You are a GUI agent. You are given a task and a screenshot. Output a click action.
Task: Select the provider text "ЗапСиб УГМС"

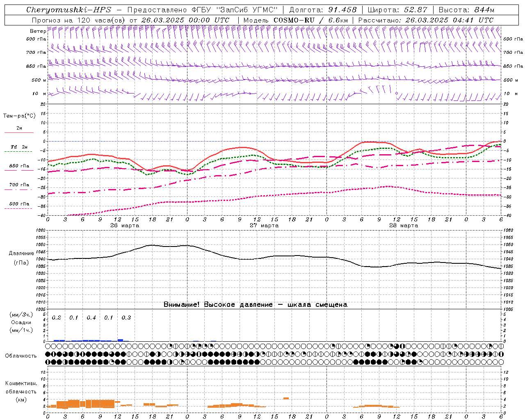(x=247, y=10)
